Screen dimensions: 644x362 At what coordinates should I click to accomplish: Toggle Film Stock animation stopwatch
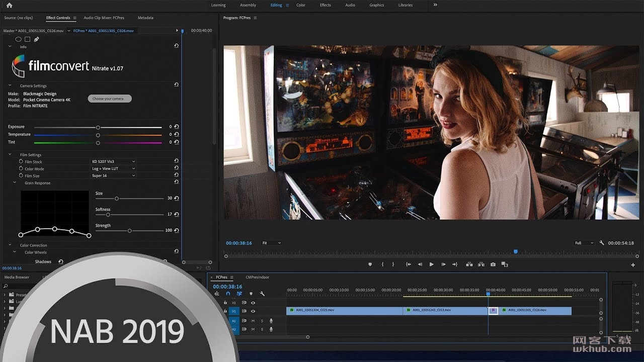[21, 161]
